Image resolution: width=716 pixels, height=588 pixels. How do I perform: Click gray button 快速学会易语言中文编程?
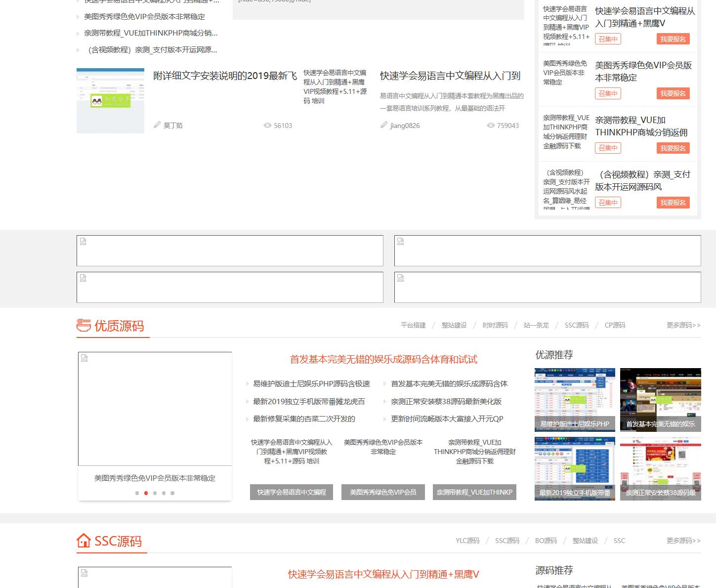coord(292,492)
